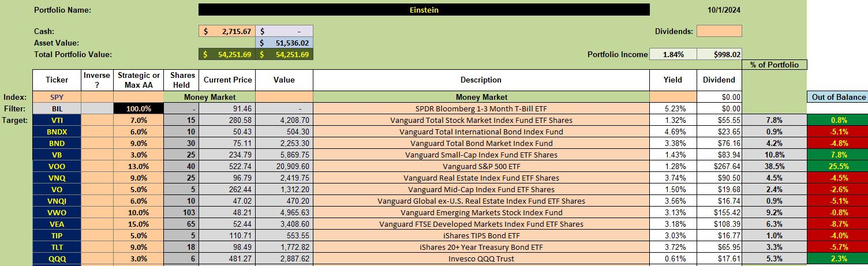Select QQQ out of balance 2.3%
This screenshot has width=868, height=266.
839,258
